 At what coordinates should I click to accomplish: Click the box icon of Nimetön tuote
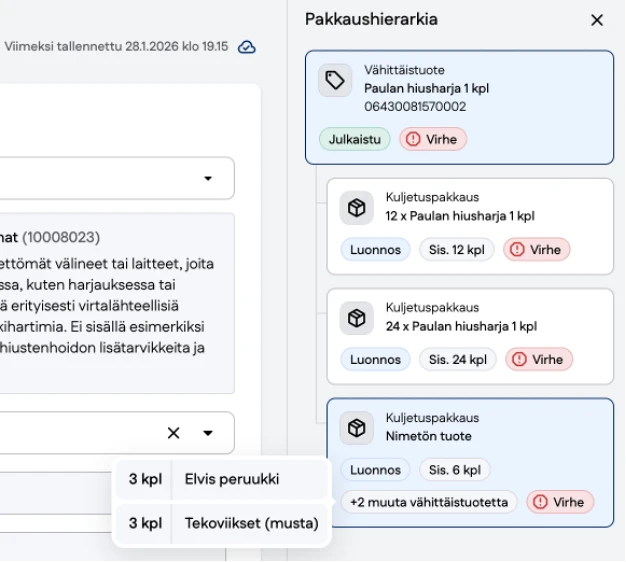click(357, 428)
